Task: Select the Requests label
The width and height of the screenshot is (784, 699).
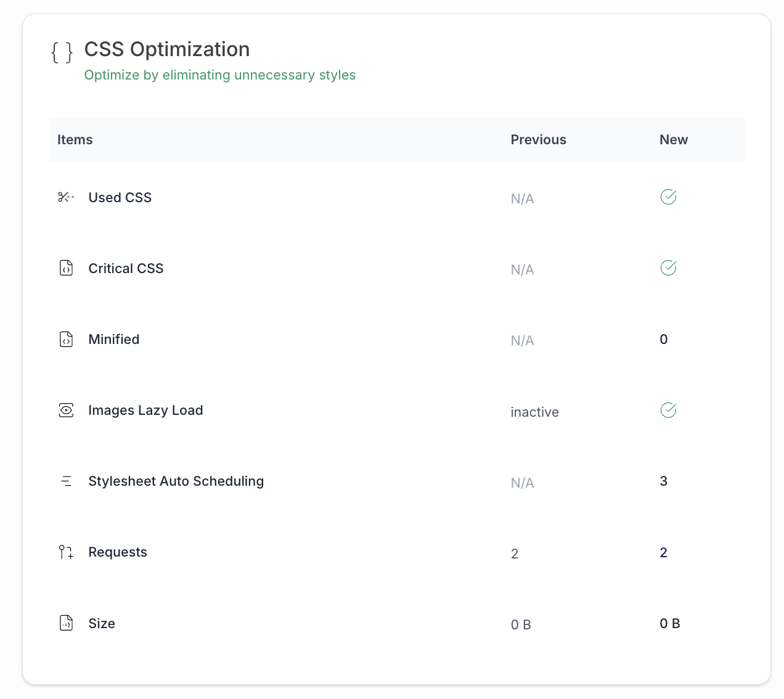Action: [118, 552]
